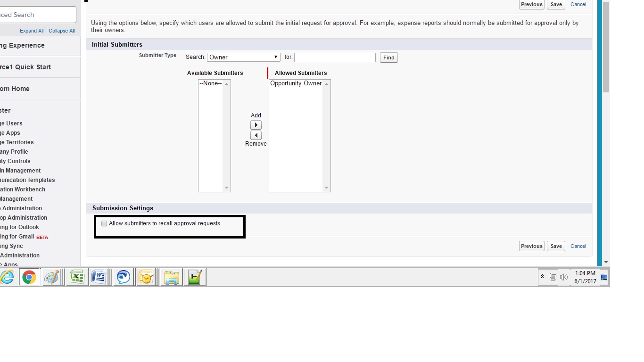This screenshot has width=644, height=362.
Task: Click the Add right-arrow button
Action: point(256,125)
